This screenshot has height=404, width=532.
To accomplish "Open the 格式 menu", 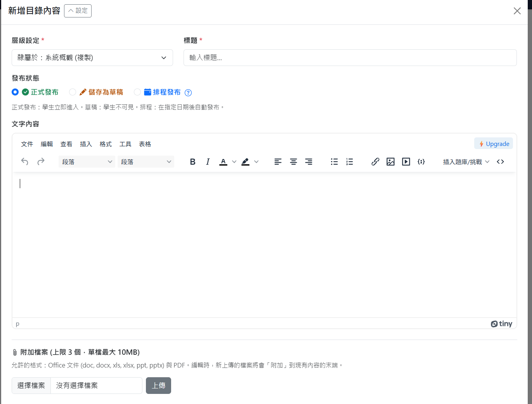I will tap(106, 144).
